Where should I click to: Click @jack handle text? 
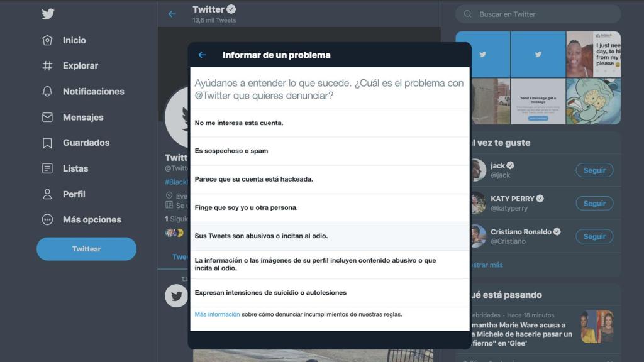click(500, 175)
